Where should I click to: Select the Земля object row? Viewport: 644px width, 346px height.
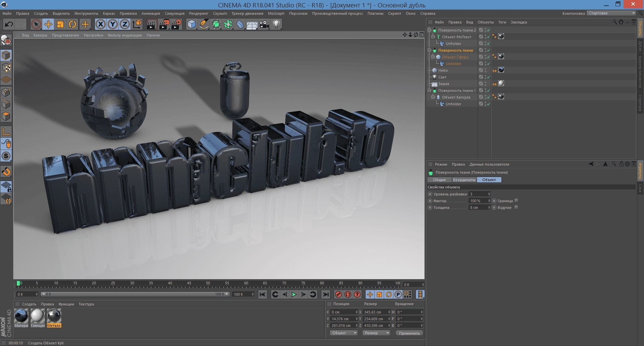tap(452, 84)
